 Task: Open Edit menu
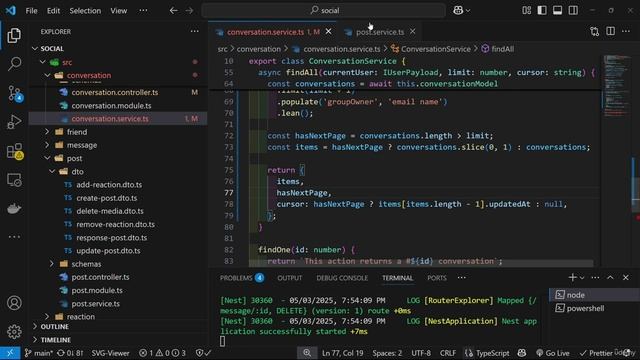click(x=53, y=11)
